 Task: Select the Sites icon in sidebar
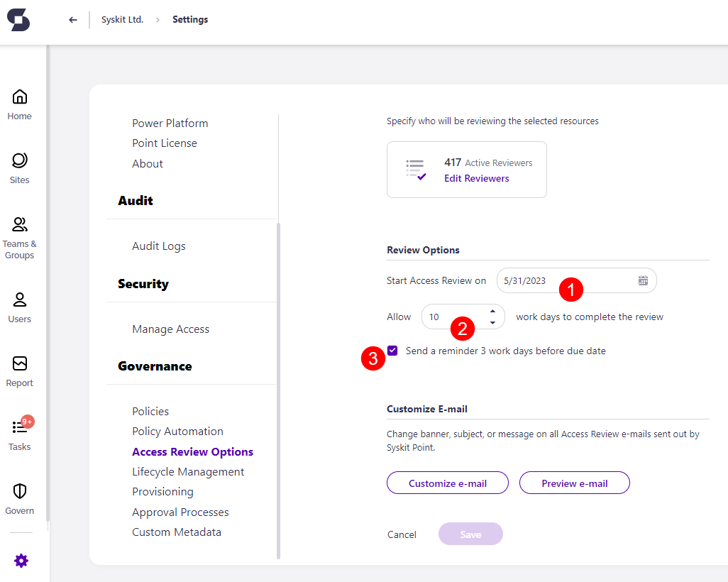pyautogui.click(x=19, y=165)
